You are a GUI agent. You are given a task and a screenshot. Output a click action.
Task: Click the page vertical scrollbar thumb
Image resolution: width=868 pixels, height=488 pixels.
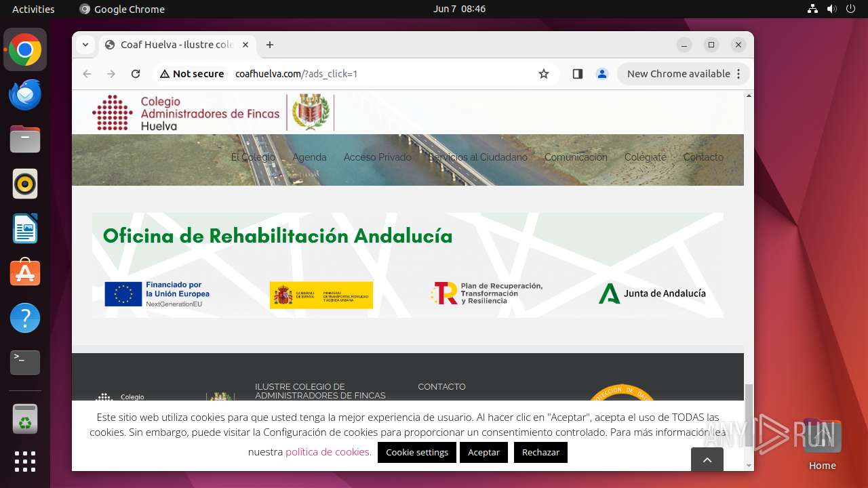[x=749, y=415]
